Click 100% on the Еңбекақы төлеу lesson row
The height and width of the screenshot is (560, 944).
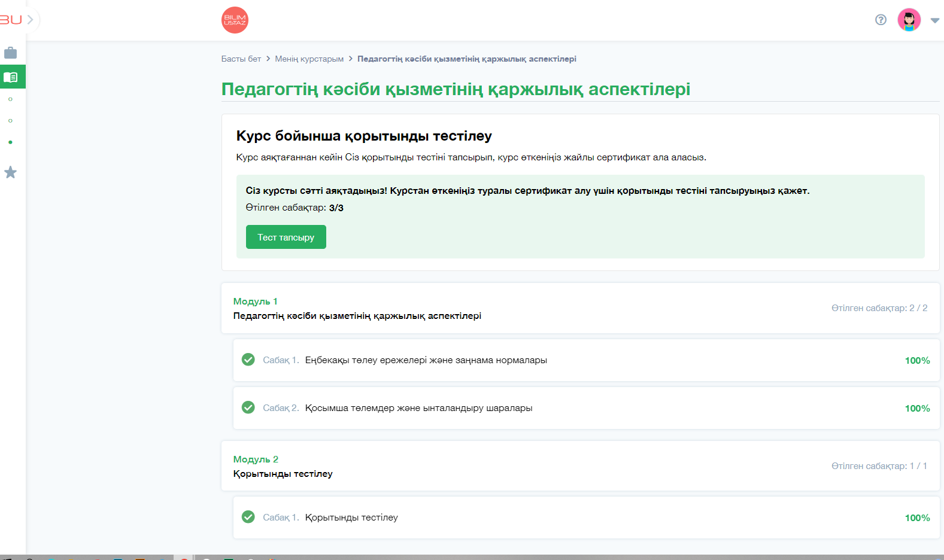(917, 360)
